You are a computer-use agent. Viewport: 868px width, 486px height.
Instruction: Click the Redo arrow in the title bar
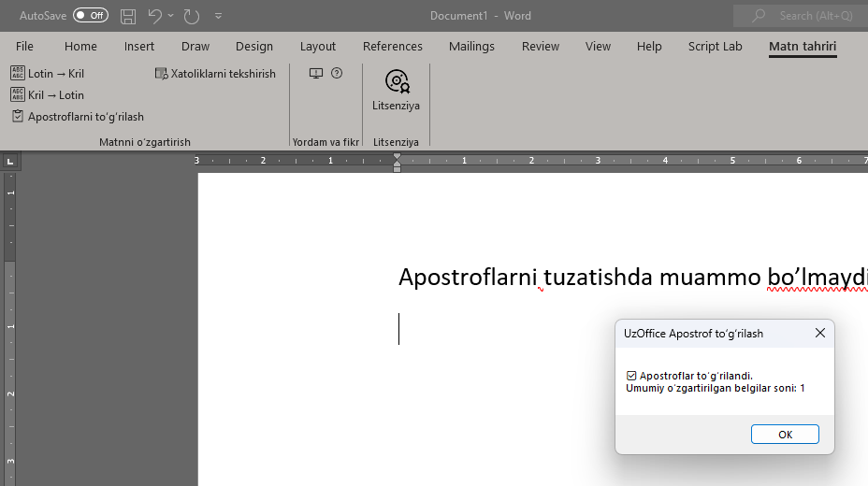(x=192, y=16)
